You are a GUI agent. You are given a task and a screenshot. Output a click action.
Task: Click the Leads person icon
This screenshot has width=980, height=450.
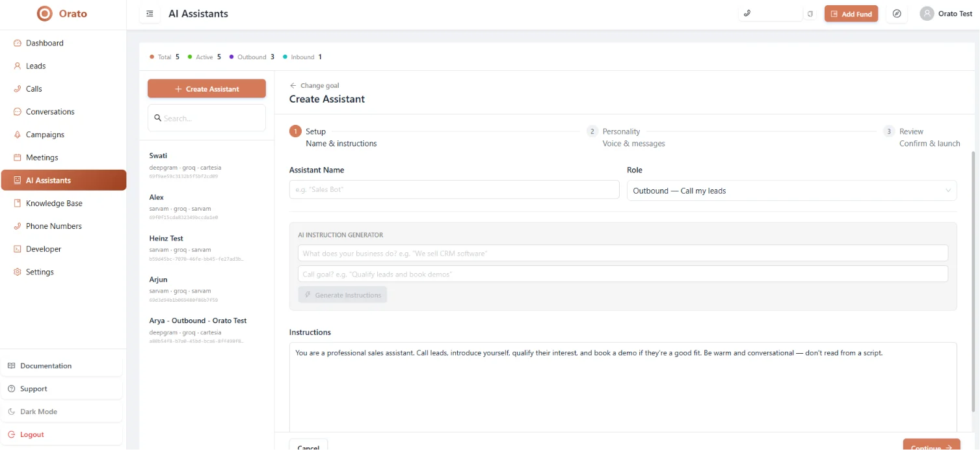[x=18, y=66]
